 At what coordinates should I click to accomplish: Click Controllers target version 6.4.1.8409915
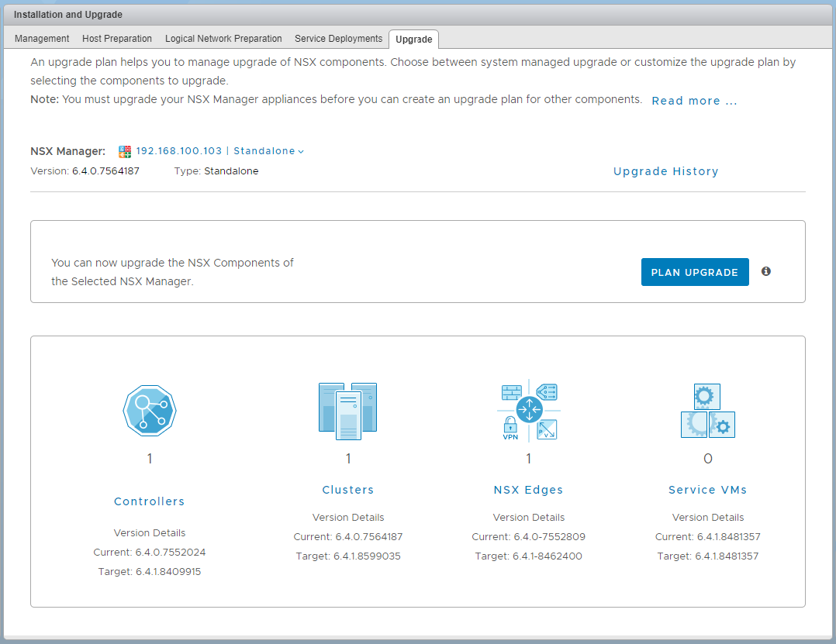coord(149,572)
